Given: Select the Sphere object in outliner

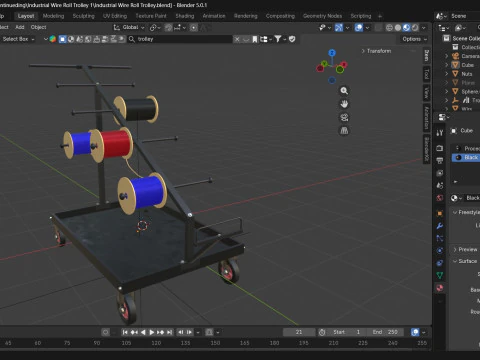Looking at the screenshot, I should click(x=470, y=91).
